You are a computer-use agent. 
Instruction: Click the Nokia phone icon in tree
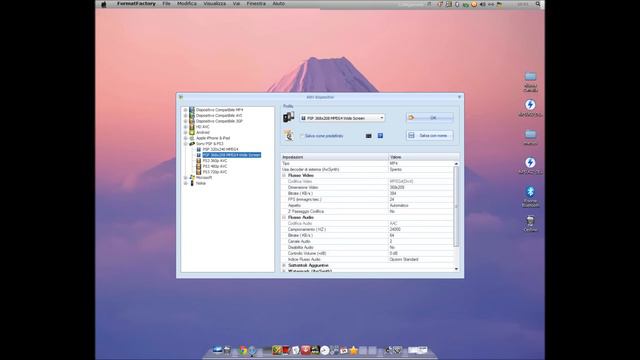coord(192,183)
